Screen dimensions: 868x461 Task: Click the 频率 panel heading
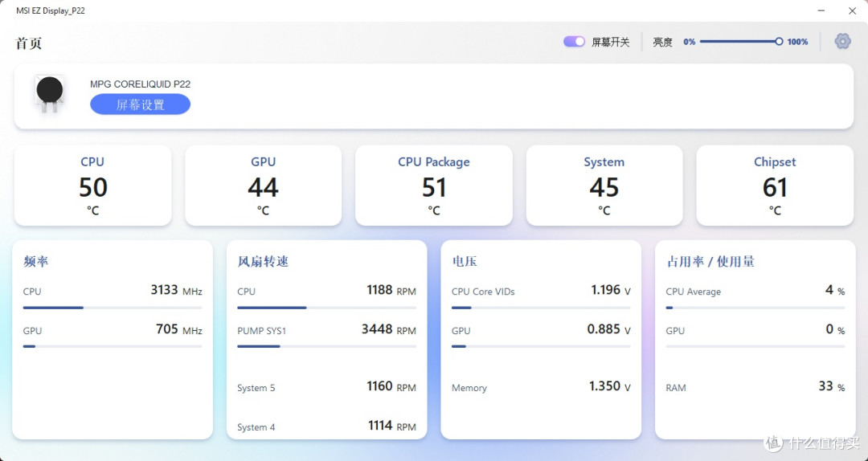[36, 261]
